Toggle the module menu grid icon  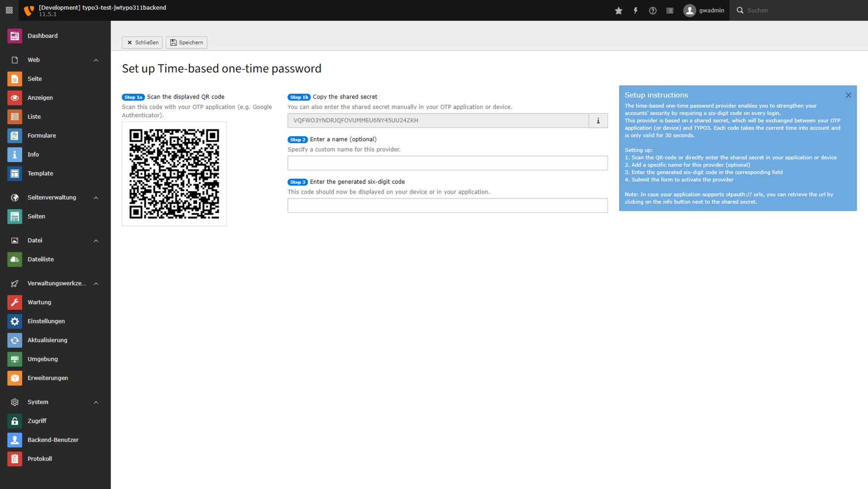tap(9, 10)
